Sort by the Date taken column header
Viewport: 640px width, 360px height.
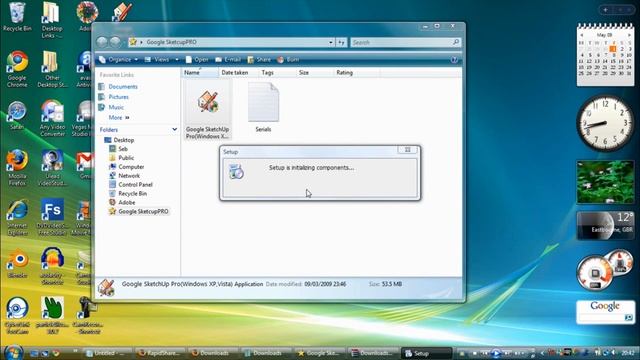pyautogui.click(x=238, y=73)
